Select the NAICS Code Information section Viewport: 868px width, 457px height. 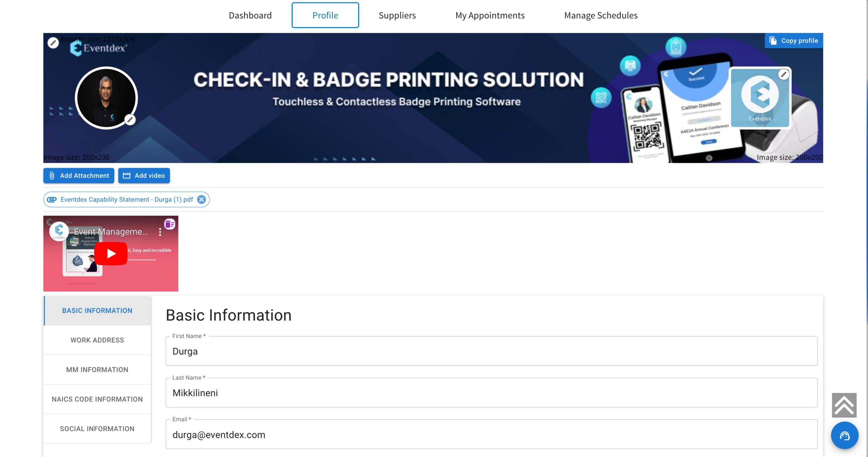[x=97, y=399]
